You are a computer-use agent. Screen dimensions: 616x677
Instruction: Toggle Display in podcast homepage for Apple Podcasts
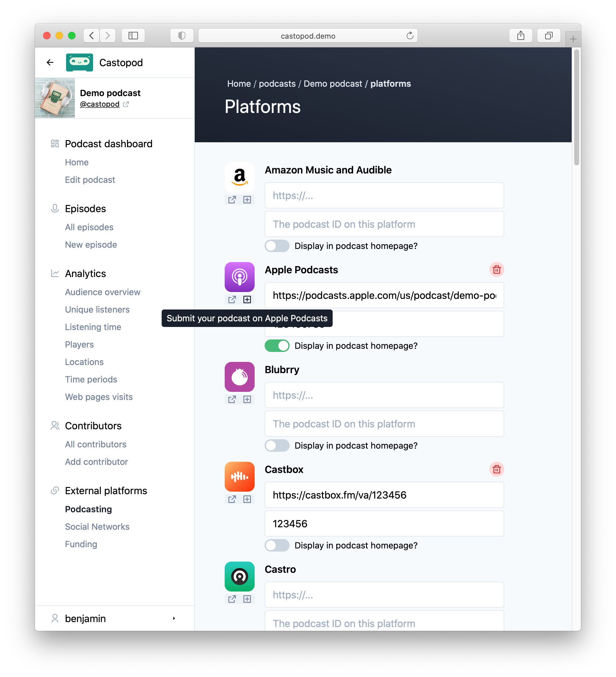pos(277,346)
